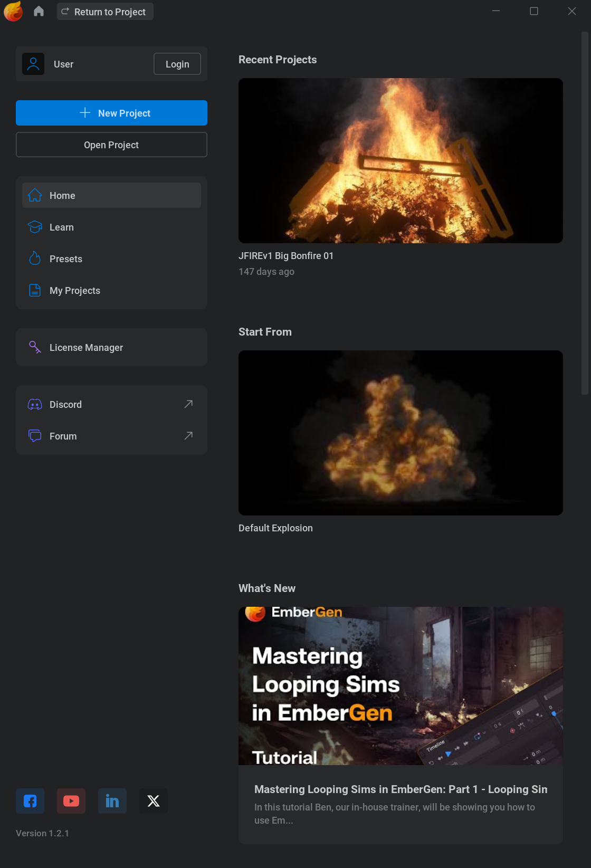Open the LinkedIn icon link
The width and height of the screenshot is (591, 868).
tap(112, 801)
